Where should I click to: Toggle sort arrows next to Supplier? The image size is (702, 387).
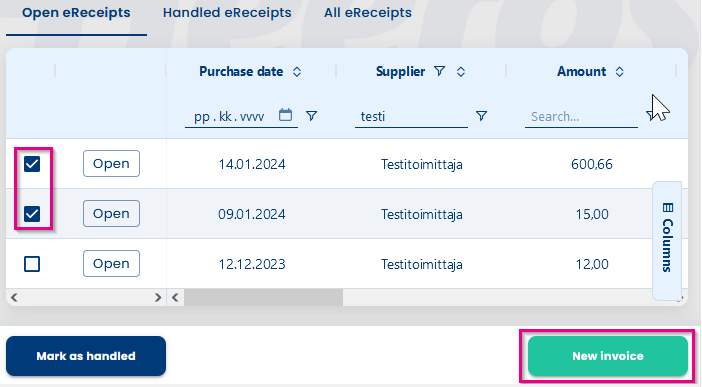[x=461, y=72]
